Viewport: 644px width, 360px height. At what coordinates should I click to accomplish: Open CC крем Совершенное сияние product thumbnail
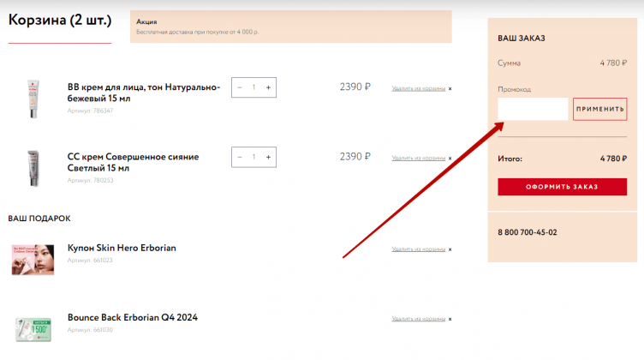(x=33, y=167)
